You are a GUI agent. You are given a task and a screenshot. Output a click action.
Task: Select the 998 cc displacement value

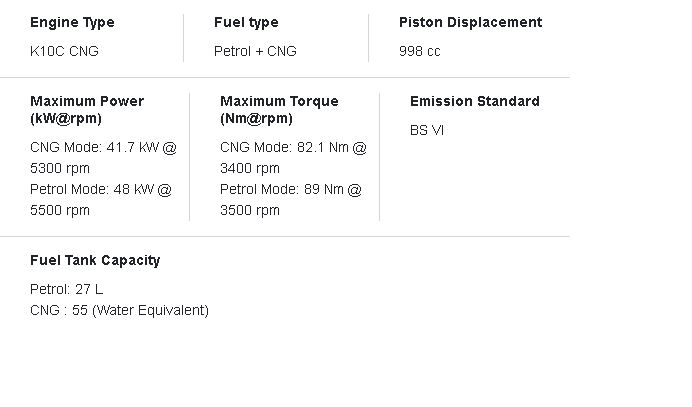coord(419,51)
